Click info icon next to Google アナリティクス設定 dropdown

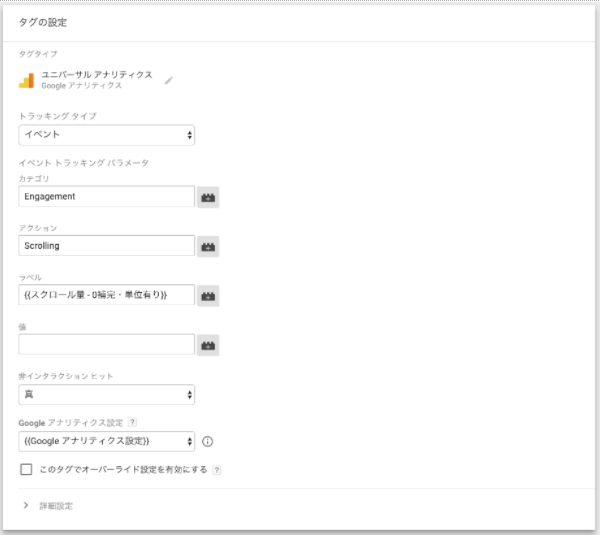point(207,442)
